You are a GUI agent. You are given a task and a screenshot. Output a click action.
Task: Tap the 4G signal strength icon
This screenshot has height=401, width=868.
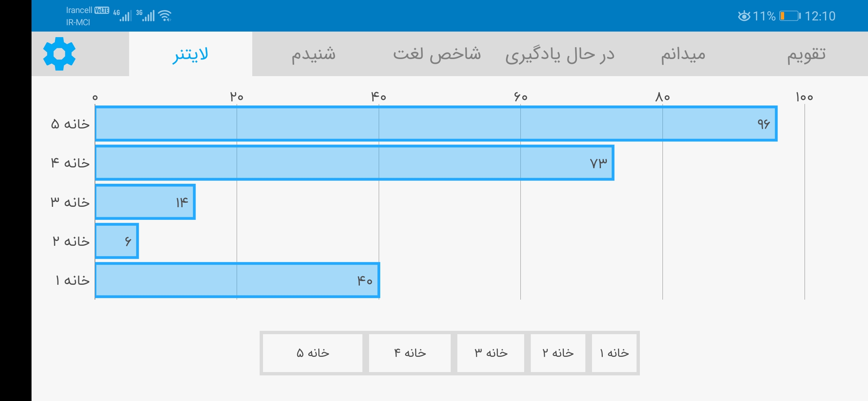pos(122,15)
